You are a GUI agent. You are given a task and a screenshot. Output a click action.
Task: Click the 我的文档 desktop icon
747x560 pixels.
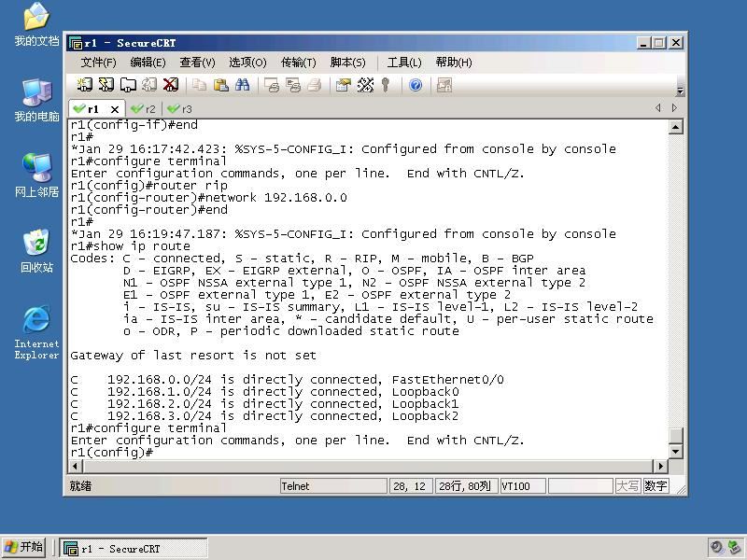[36, 24]
